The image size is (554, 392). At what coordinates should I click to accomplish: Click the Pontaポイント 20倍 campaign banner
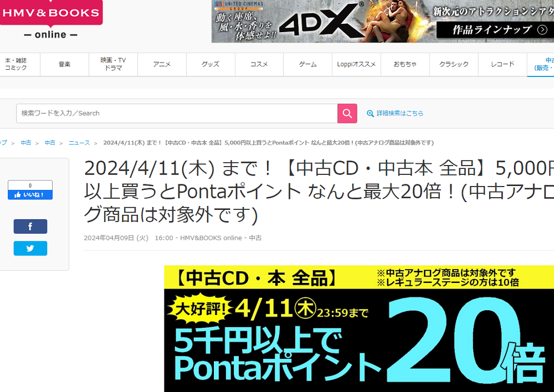click(359, 328)
